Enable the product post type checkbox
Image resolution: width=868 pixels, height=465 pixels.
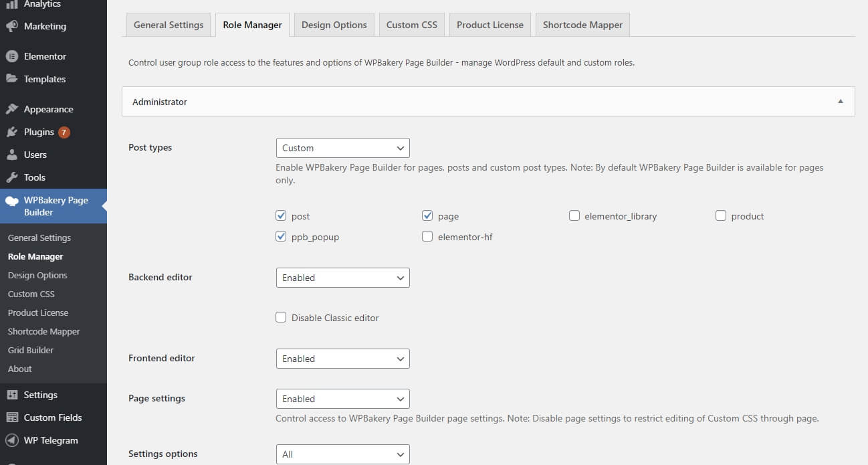720,215
